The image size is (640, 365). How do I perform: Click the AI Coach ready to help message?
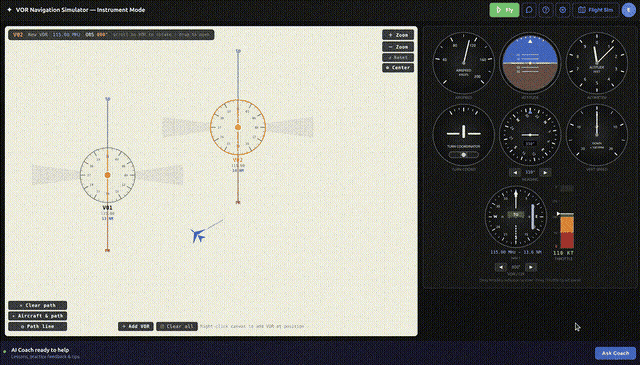pos(40,350)
